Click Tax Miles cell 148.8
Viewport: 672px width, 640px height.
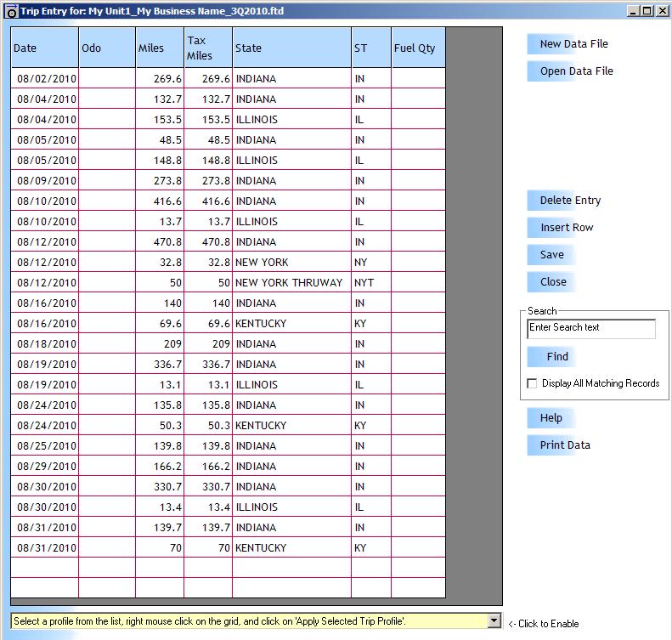click(x=208, y=161)
